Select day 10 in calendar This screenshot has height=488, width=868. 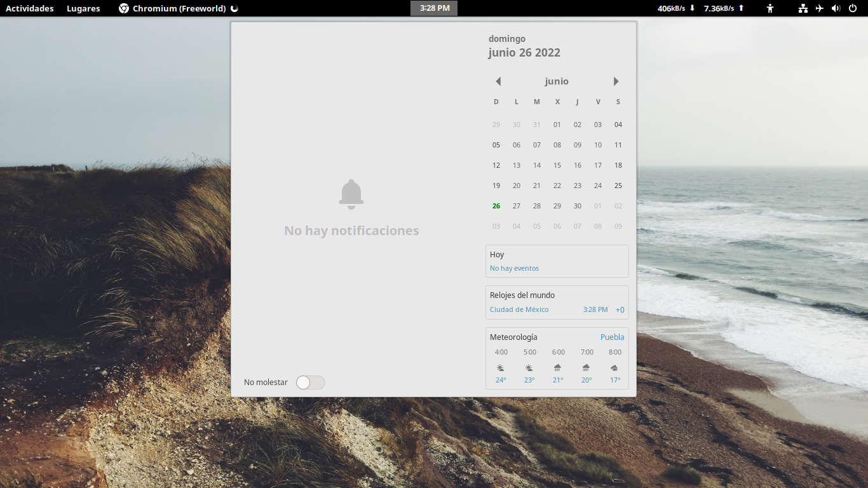click(598, 145)
